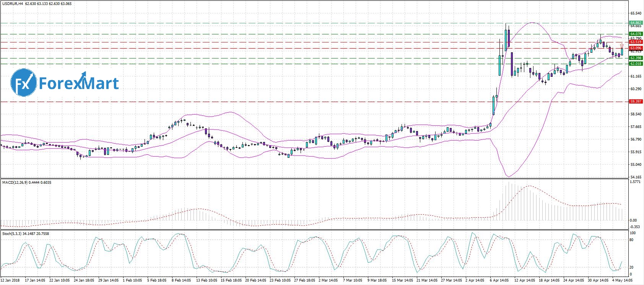Click the Stochastic scale value 100
The height and width of the screenshot is (285, 644).
(633, 233)
